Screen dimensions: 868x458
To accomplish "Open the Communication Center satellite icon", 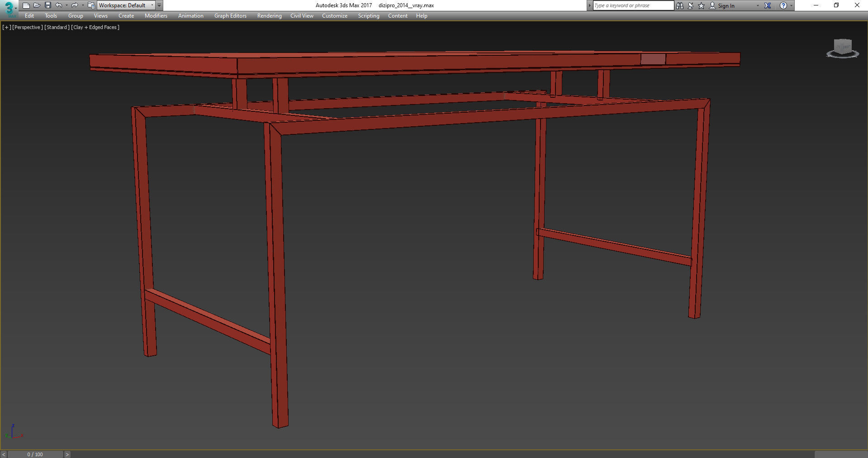I will [x=691, y=5].
